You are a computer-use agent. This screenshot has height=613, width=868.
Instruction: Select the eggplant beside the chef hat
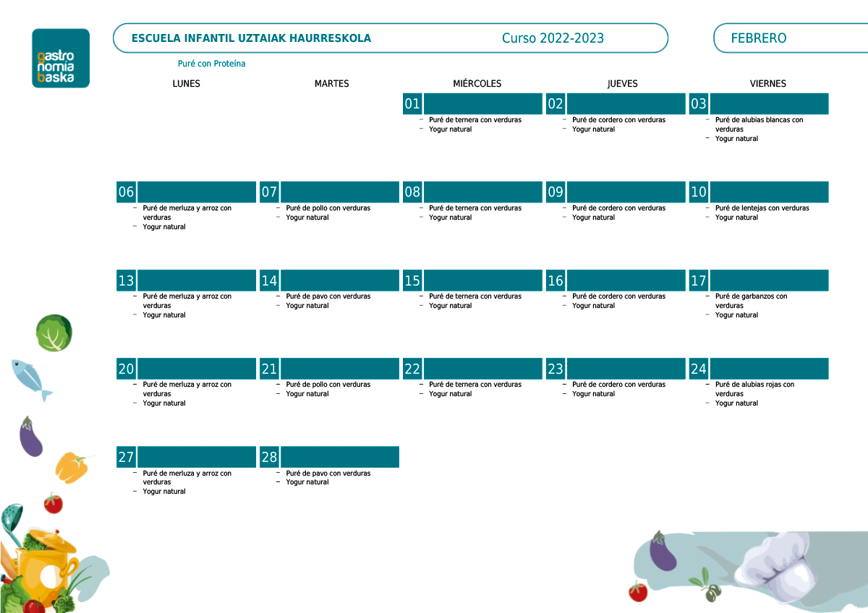[661, 551]
